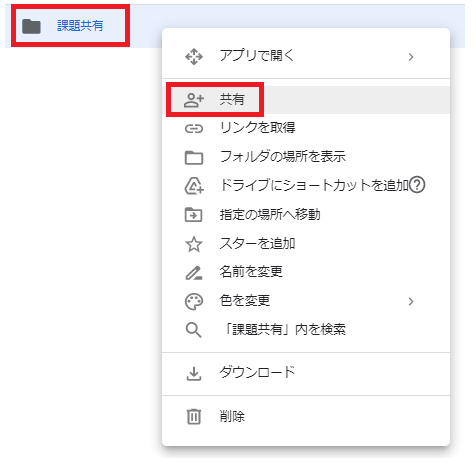Click the magnifier search icon
The height and width of the screenshot is (472, 476).
(x=194, y=330)
